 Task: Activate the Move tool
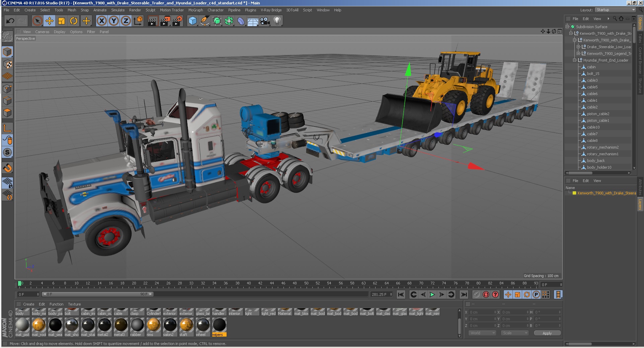coord(50,21)
